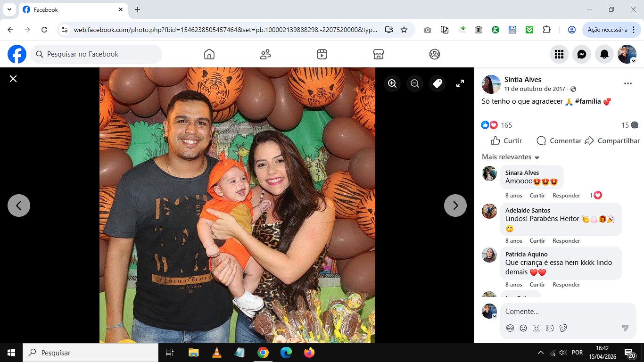This screenshot has height=362, width=644.
Task: Zoom out of the photo
Action: [415, 83]
